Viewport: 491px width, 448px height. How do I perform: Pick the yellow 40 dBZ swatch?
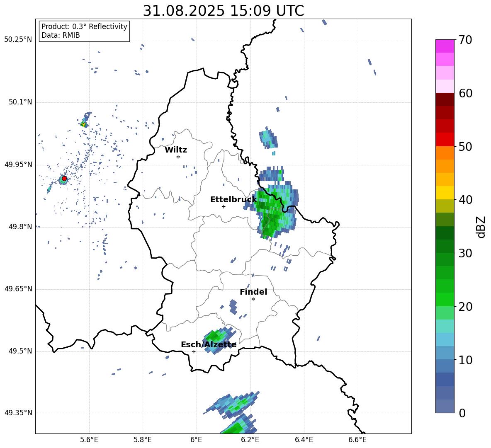(x=445, y=193)
